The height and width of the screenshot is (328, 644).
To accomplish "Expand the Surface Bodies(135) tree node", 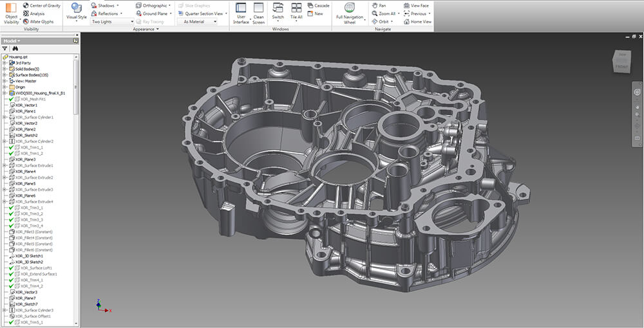I will click(5, 75).
